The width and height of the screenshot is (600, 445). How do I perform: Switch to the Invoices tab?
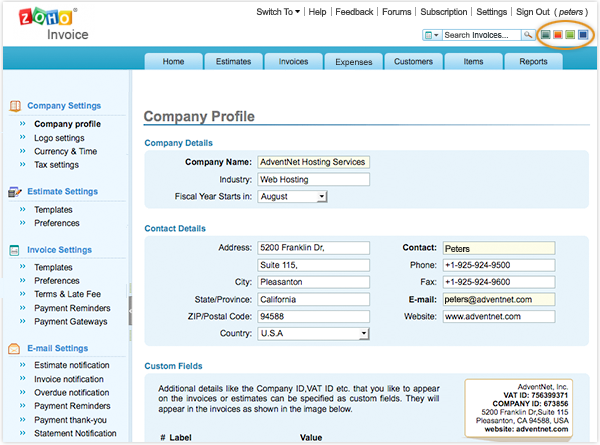293,62
